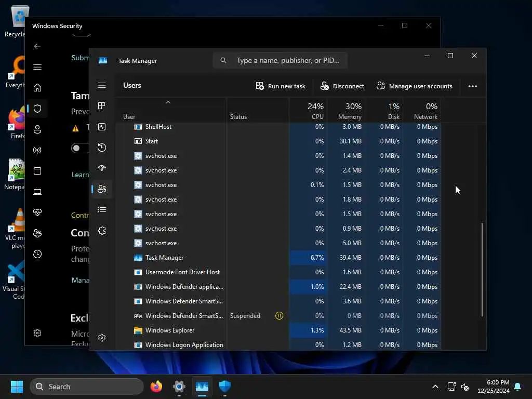Image resolution: width=532 pixels, height=399 pixels.
Task: Open Task Manager navigation hamburger menu
Action: tap(102, 85)
